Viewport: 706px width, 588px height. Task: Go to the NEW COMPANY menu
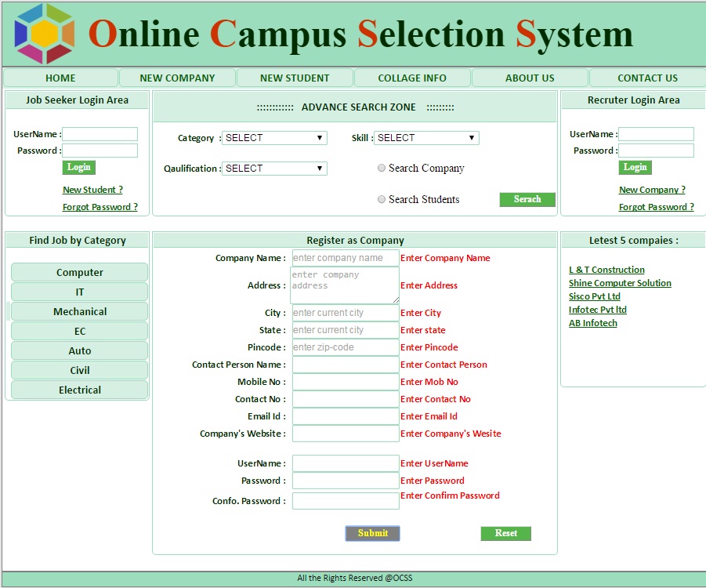point(177,78)
